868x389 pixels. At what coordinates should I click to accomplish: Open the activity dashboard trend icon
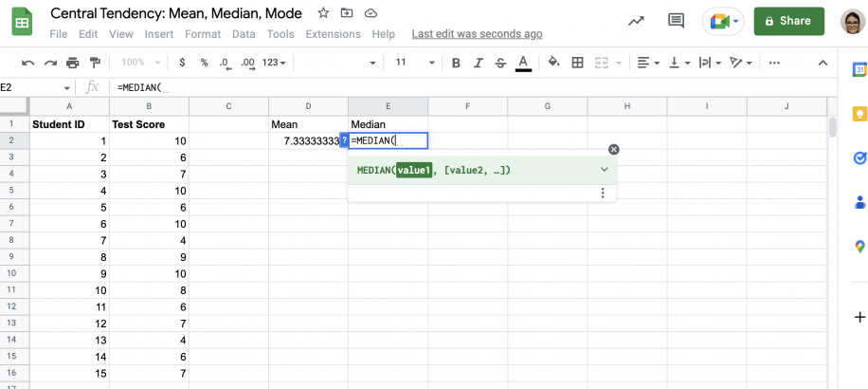pyautogui.click(x=636, y=22)
